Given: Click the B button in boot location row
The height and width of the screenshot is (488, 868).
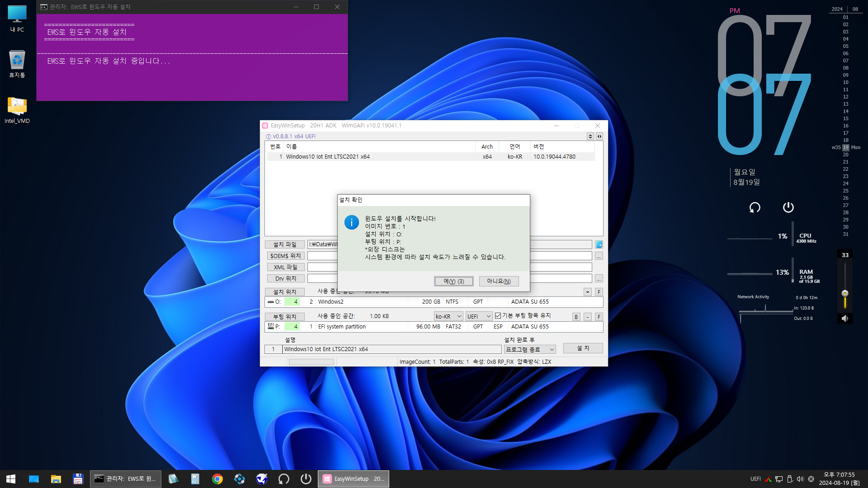Looking at the screenshot, I should [576, 317].
